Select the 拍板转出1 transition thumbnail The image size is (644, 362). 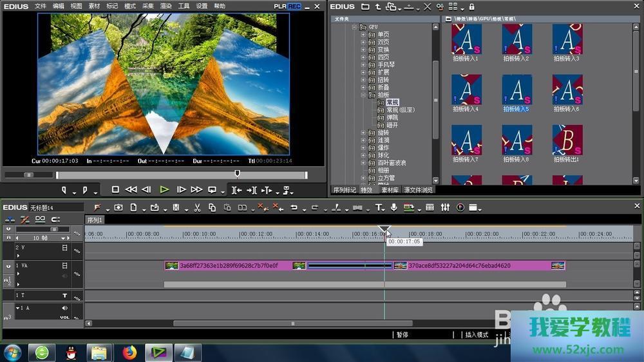[x=567, y=140]
